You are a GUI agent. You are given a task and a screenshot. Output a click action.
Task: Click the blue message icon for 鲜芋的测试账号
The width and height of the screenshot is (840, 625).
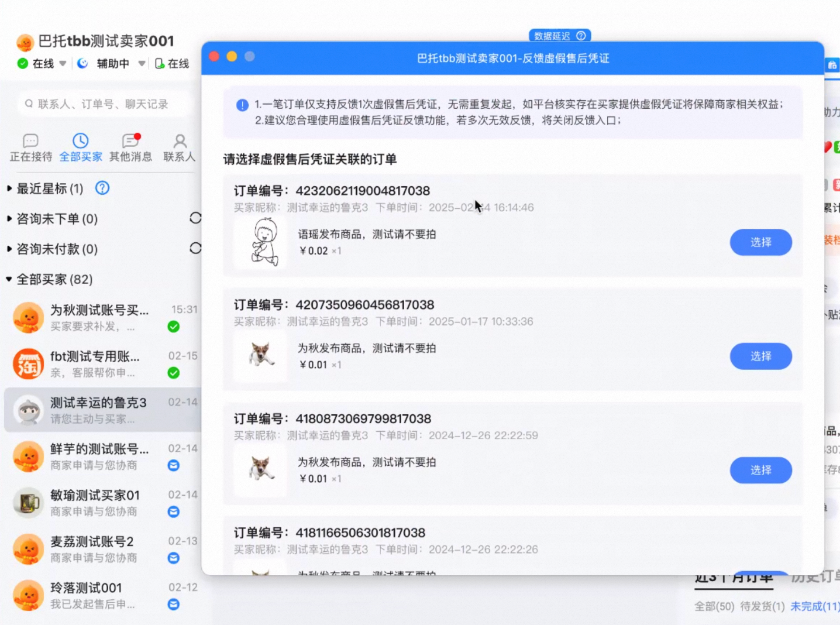173,465
